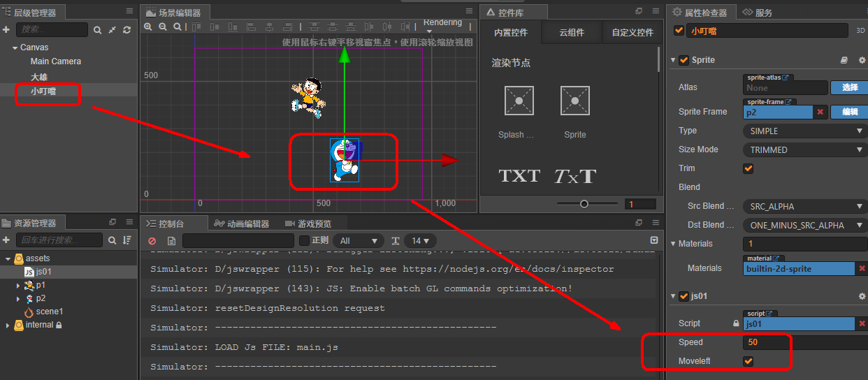Pick the italic TxT rich text widget icon
This screenshot has width=868, height=380.
pyautogui.click(x=575, y=176)
